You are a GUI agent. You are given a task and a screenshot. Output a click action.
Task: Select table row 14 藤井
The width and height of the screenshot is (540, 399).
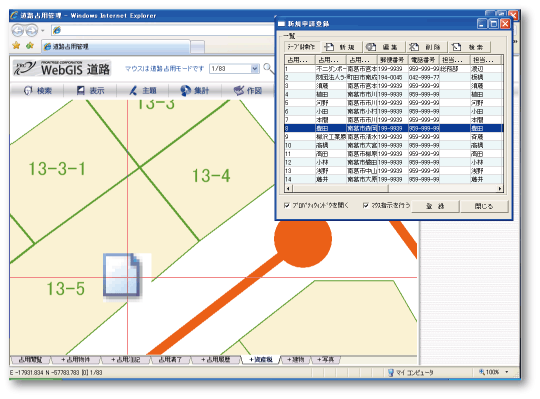394,179
